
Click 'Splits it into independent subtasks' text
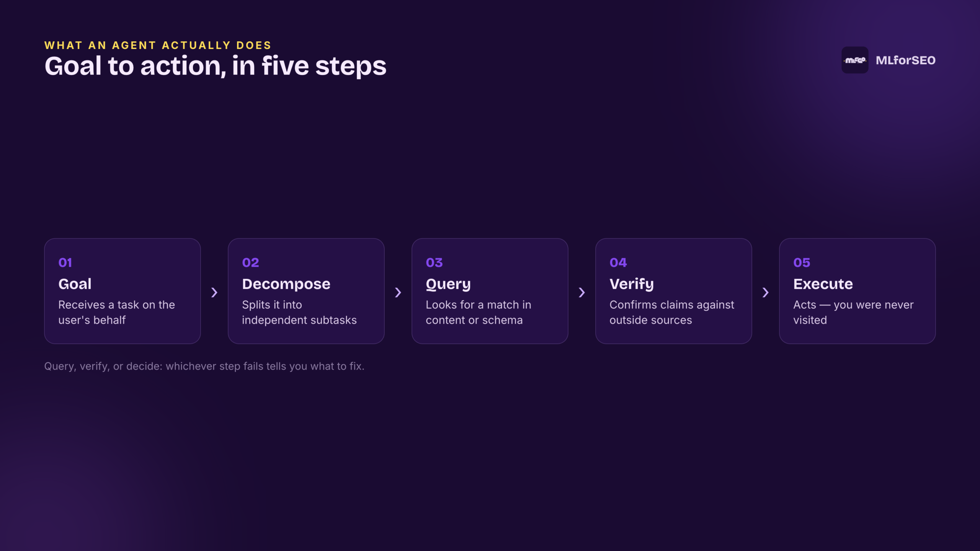(x=299, y=312)
